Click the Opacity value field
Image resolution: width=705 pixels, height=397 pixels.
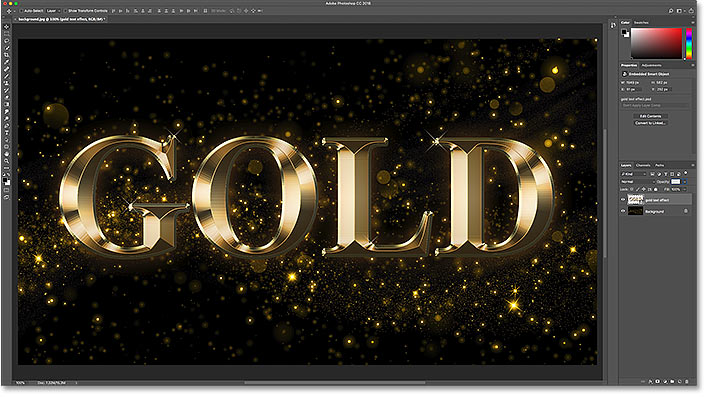[676, 182]
